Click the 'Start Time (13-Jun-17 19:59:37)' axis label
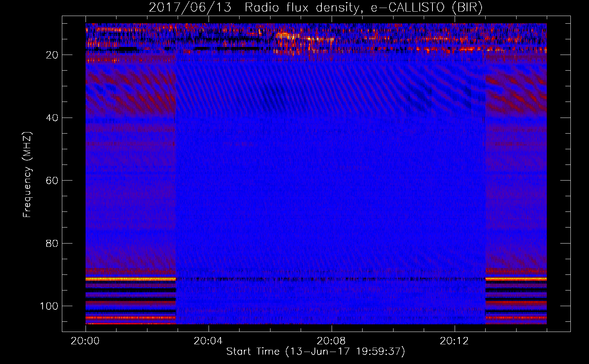The image size is (589, 364). click(x=316, y=352)
